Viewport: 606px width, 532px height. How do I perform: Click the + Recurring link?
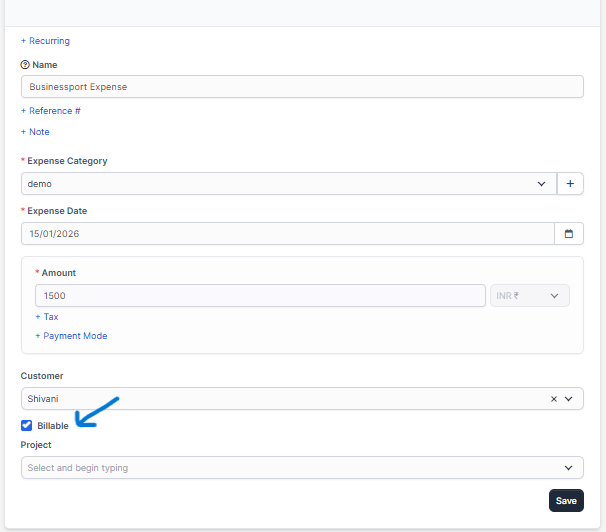(x=45, y=41)
